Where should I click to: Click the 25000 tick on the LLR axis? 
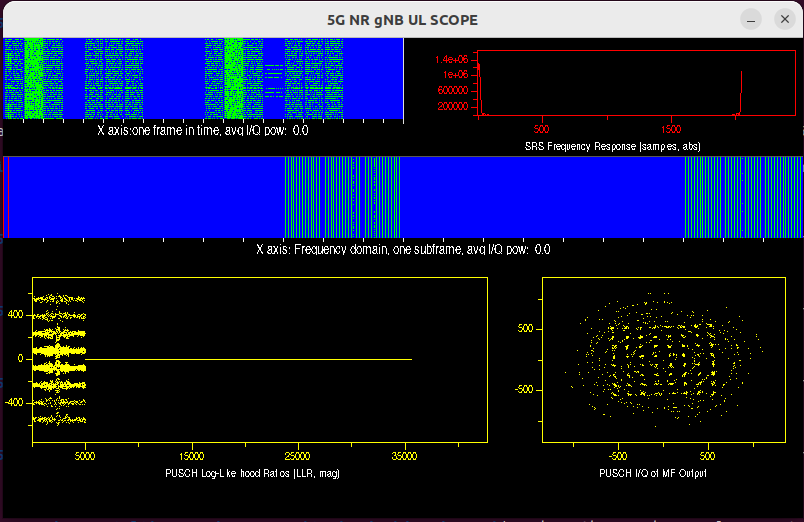pos(298,453)
